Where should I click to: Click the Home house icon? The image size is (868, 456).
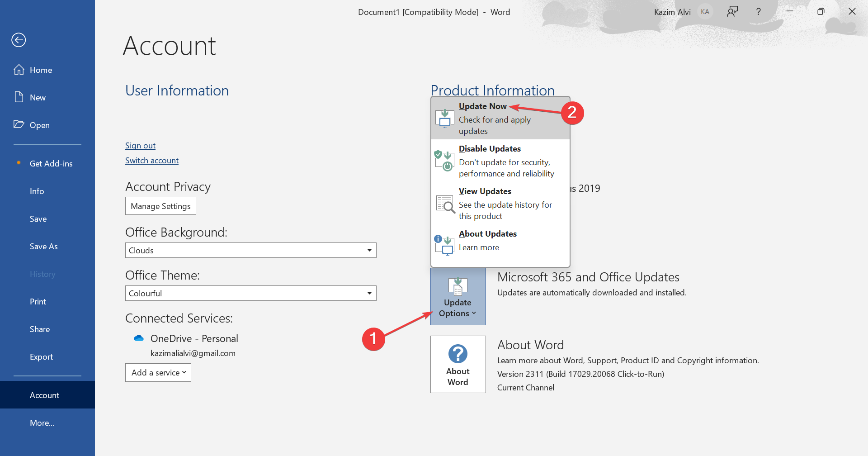19,70
